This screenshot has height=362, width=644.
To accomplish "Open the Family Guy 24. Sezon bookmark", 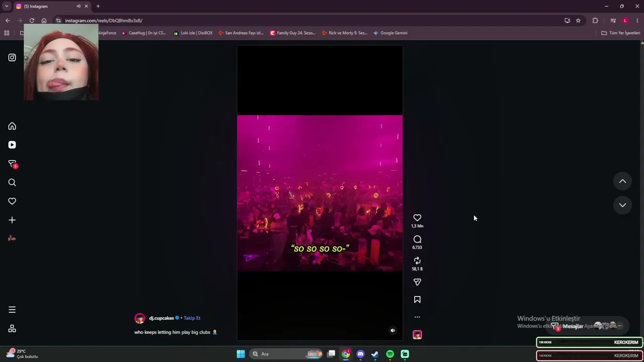I will click(292, 33).
